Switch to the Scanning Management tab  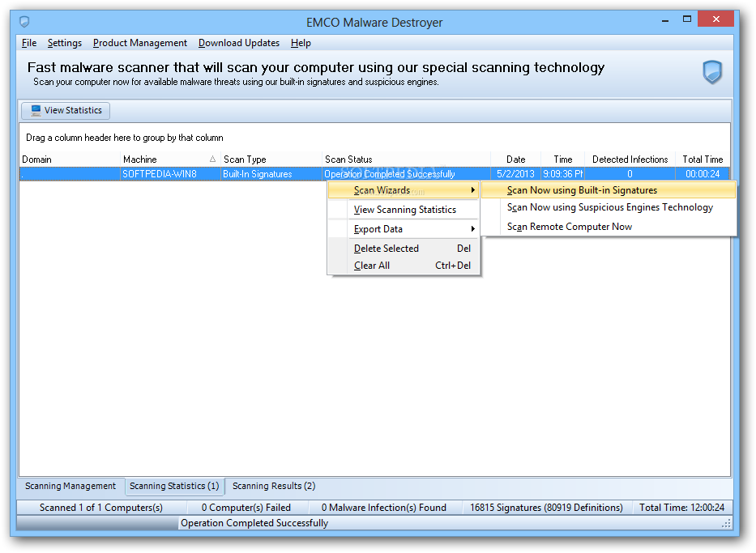click(x=70, y=486)
